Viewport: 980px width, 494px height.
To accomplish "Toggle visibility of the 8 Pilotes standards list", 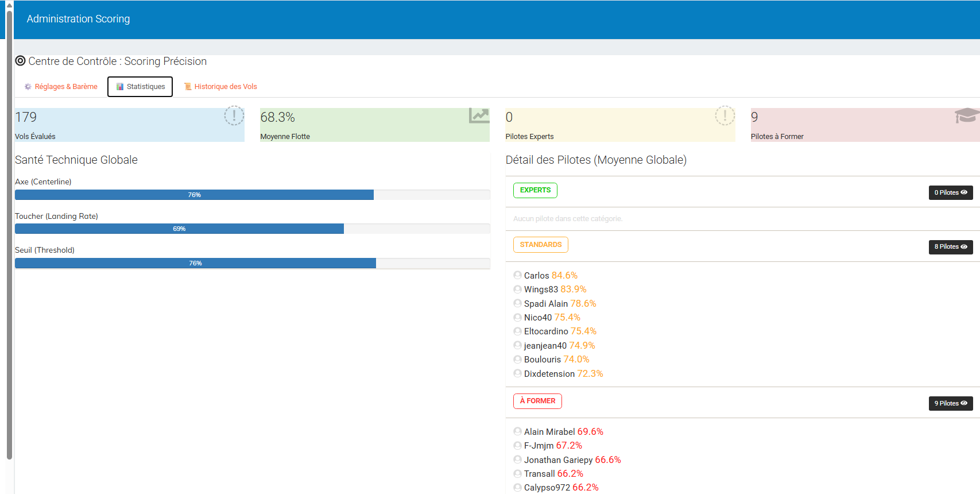I will [951, 247].
